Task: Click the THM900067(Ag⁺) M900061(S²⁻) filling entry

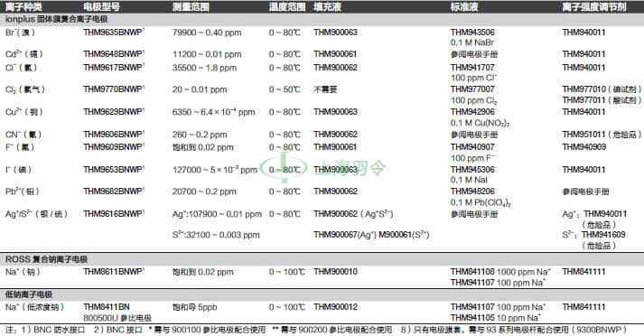Action: point(372,235)
